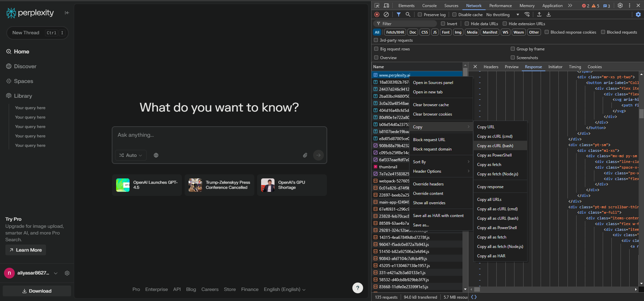
Task: Click the attach file paperclip icon
Action: (x=305, y=155)
